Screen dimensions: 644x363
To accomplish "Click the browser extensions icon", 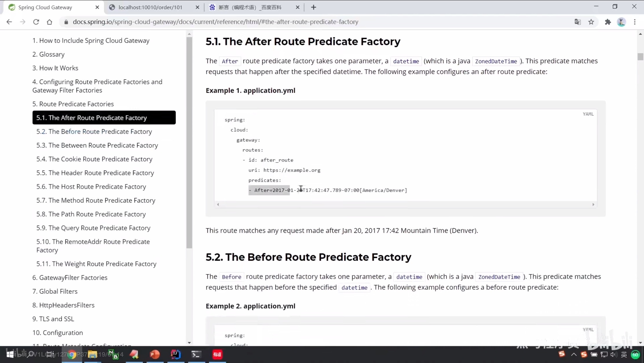I will tap(607, 22).
